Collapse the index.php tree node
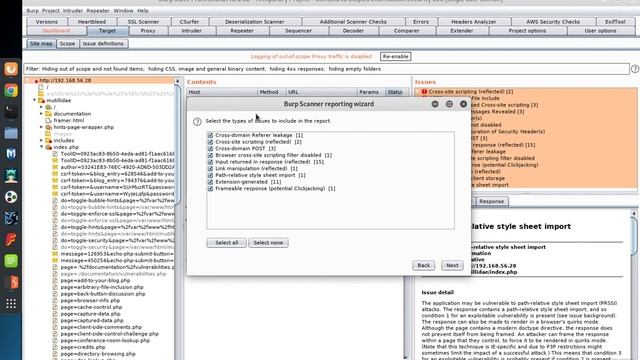The width and height of the screenshot is (640, 360). [x=41, y=147]
